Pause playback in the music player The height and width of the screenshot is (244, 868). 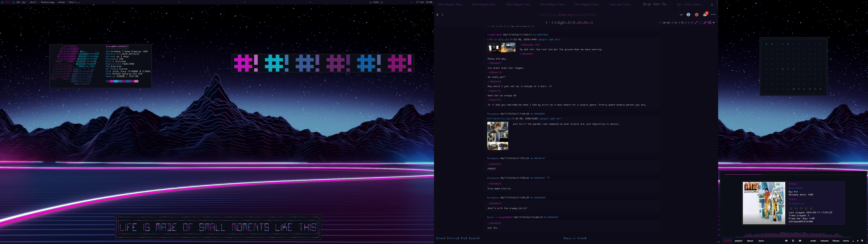click(793, 241)
